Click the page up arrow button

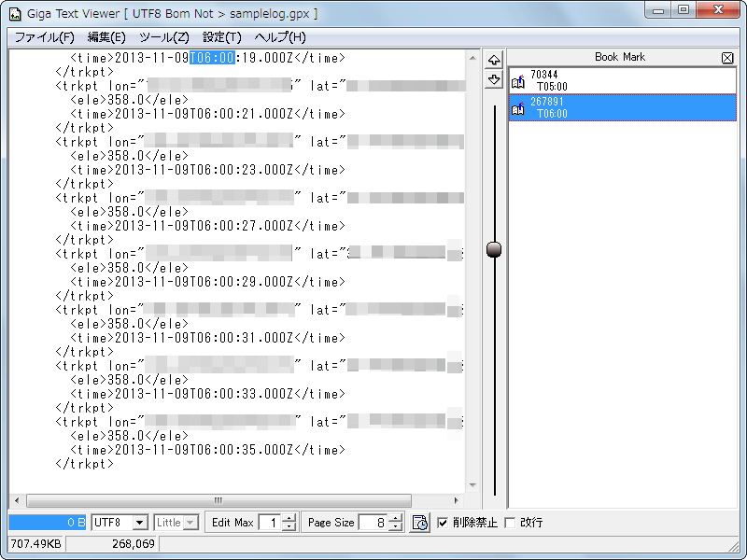494,60
